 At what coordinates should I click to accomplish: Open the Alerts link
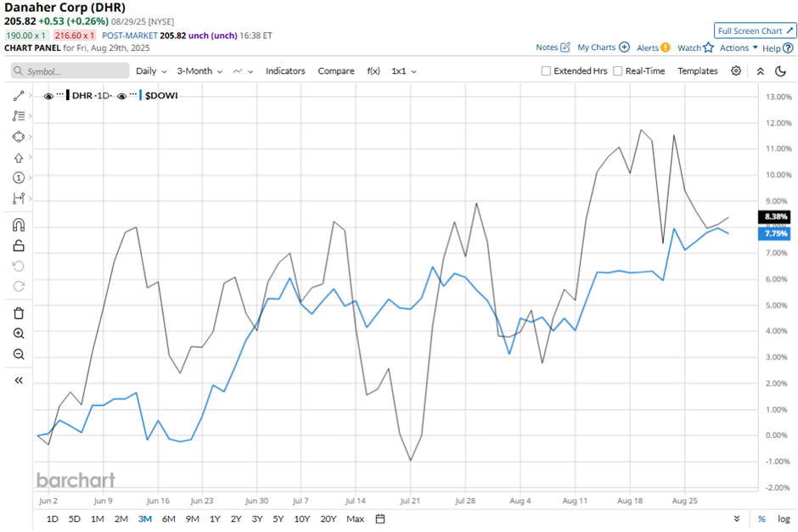click(648, 48)
